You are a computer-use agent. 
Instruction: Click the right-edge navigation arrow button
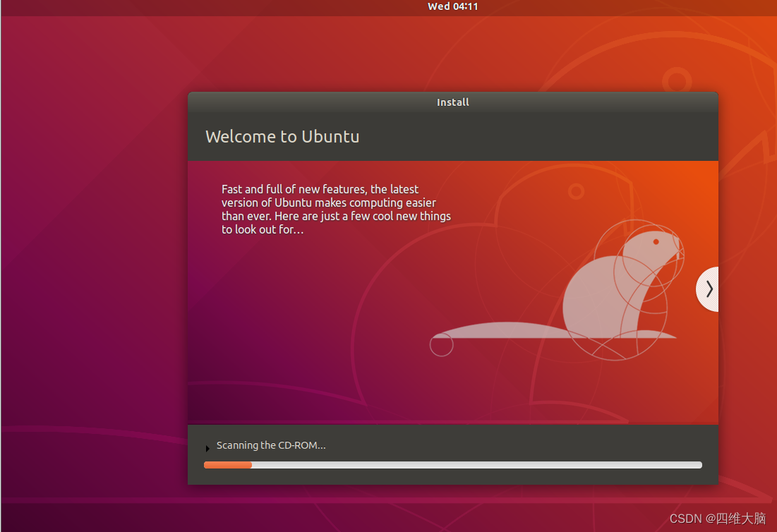(708, 289)
